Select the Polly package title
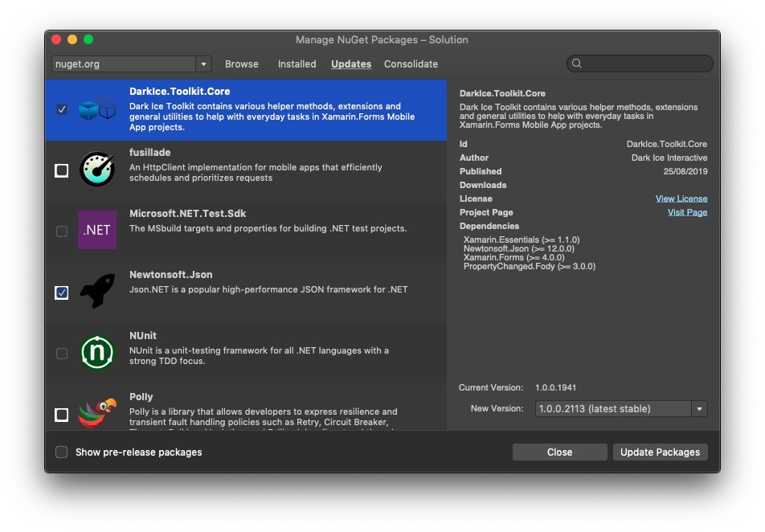The width and height of the screenshot is (765, 532). (141, 396)
